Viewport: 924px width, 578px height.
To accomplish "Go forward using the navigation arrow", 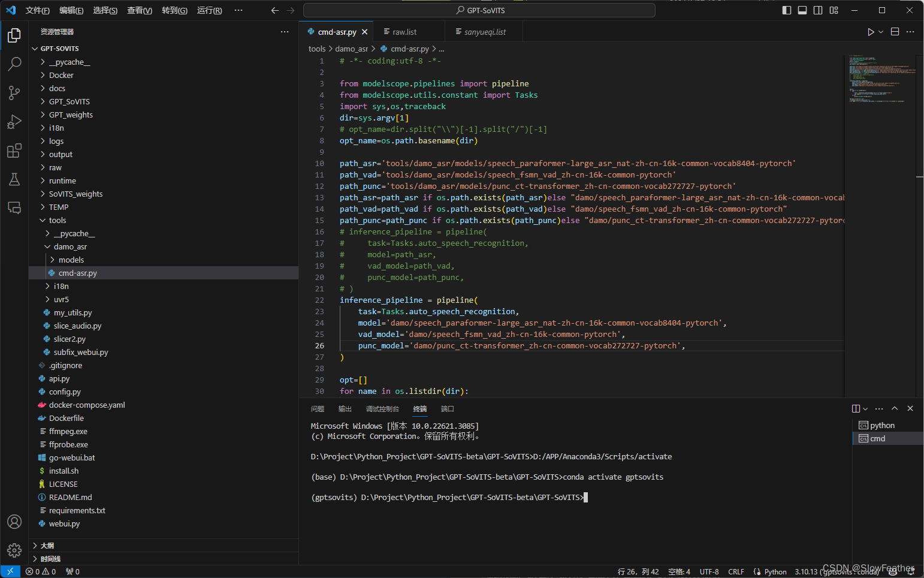I will click(x=291, y=10).
